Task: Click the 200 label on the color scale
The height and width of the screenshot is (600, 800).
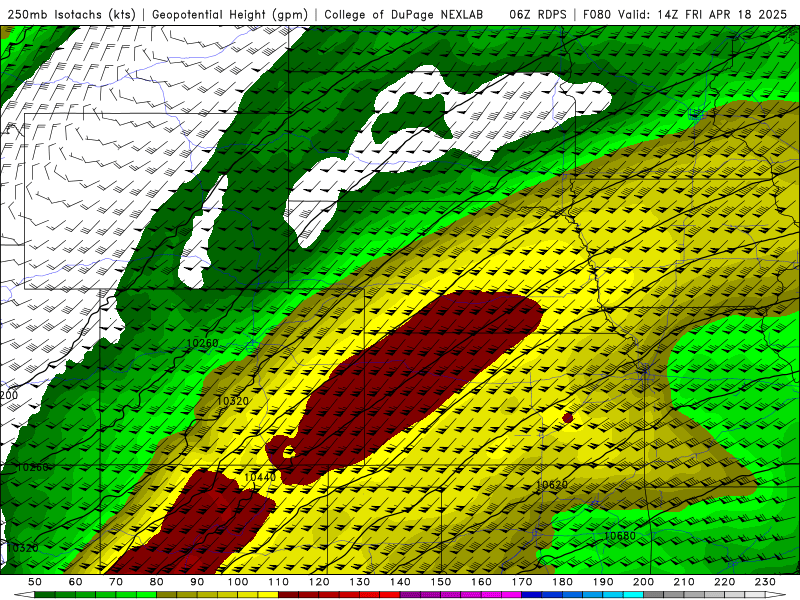Action: [x=643, y=582]
